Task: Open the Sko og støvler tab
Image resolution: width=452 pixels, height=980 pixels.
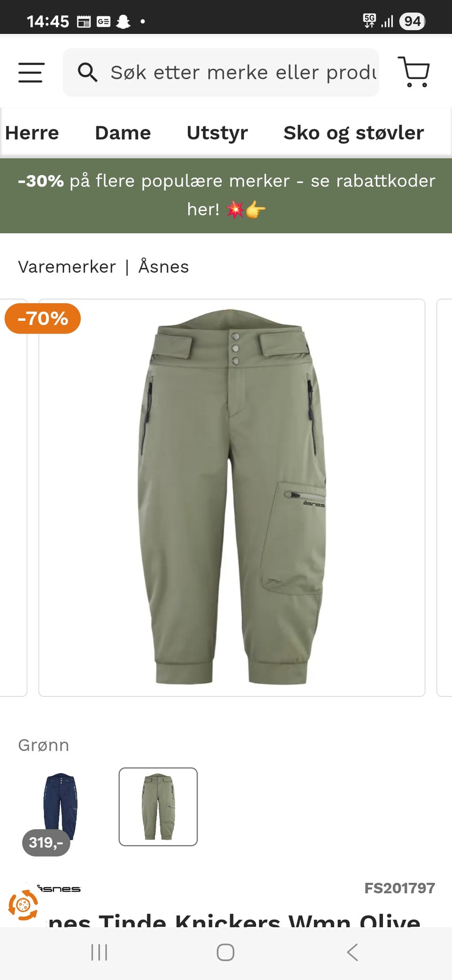Action: (354, 133)
